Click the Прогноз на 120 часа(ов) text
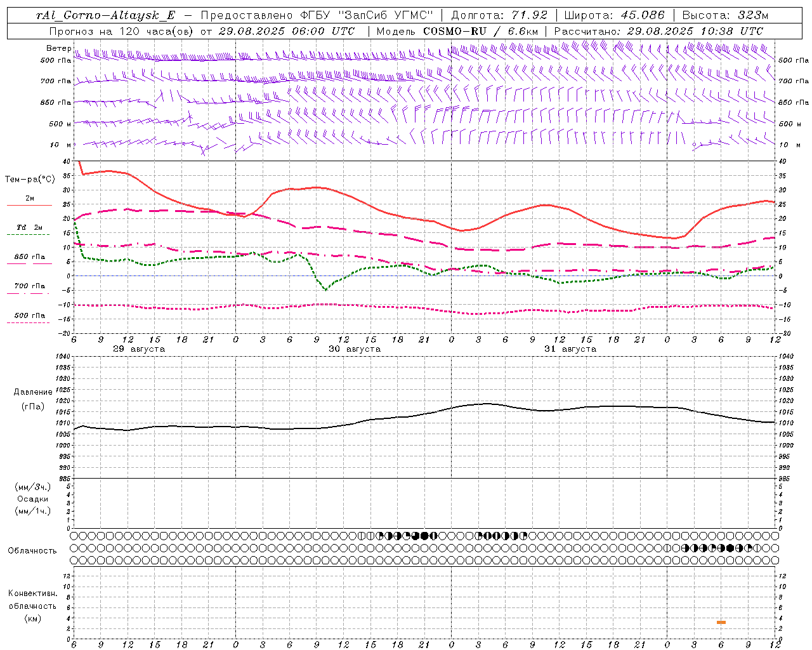 click(x=122, y=31)
